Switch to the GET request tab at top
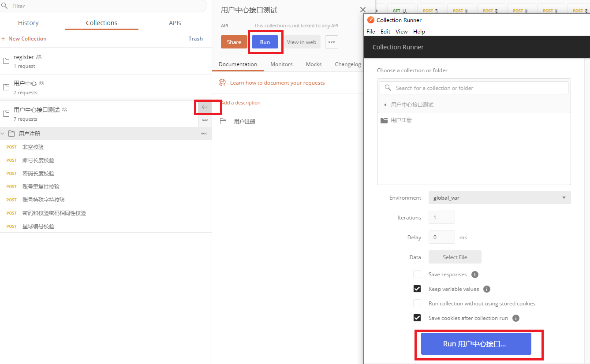 [x=401, y=11]
